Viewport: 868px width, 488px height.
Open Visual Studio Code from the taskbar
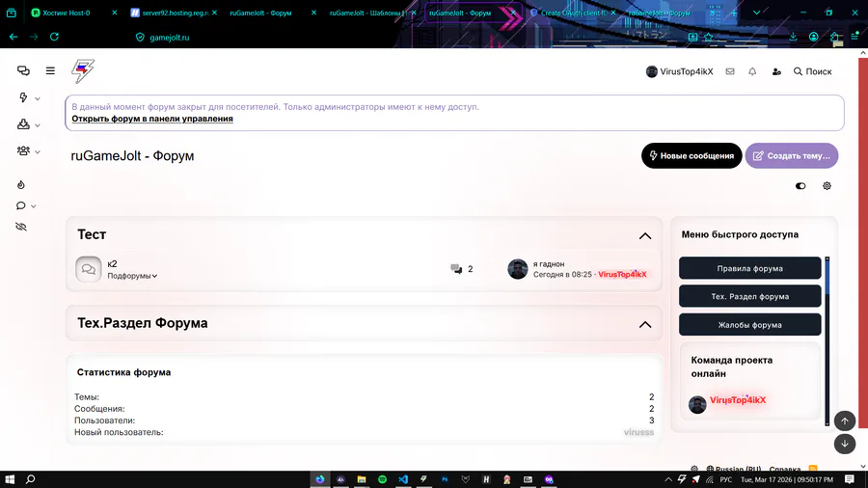(x=403, y=479)
